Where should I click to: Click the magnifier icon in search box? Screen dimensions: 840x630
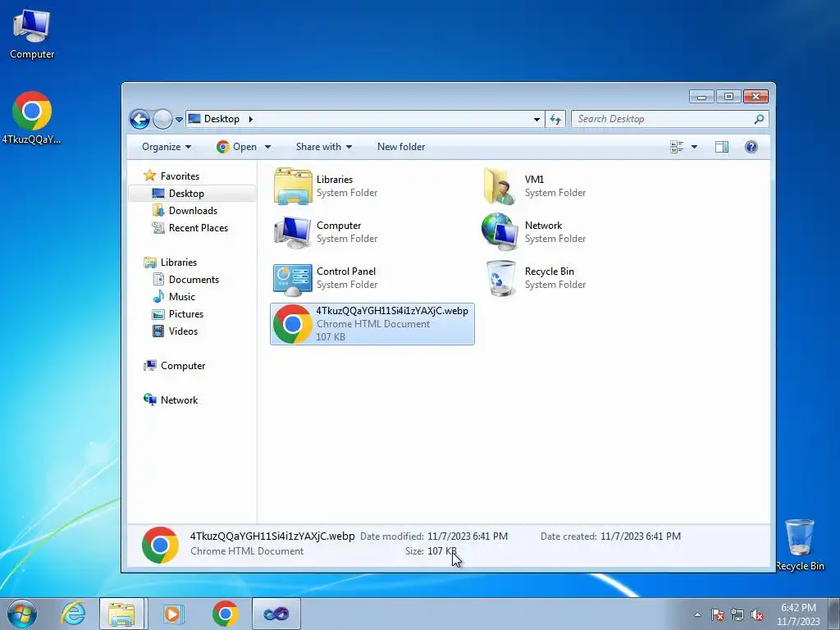pos(759,119)
